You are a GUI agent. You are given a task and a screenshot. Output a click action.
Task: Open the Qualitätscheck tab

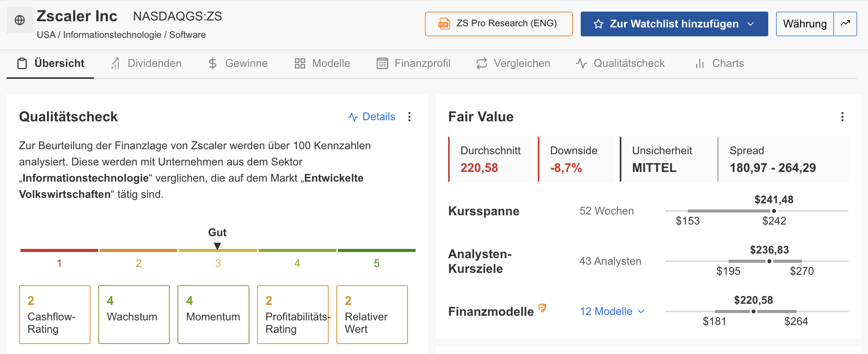[620, 63]
